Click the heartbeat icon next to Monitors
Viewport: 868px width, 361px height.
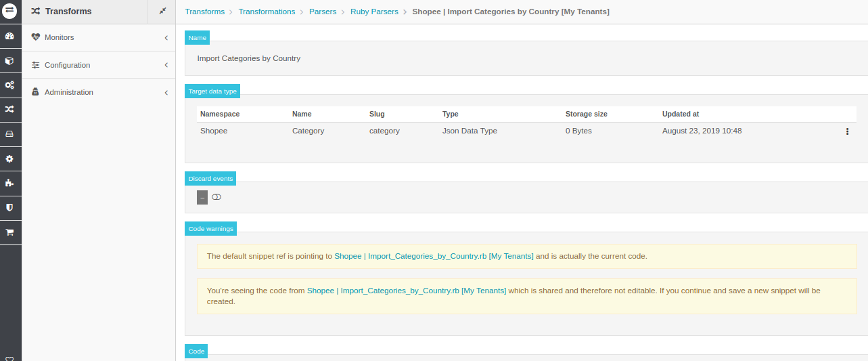(x=36, y=37)
